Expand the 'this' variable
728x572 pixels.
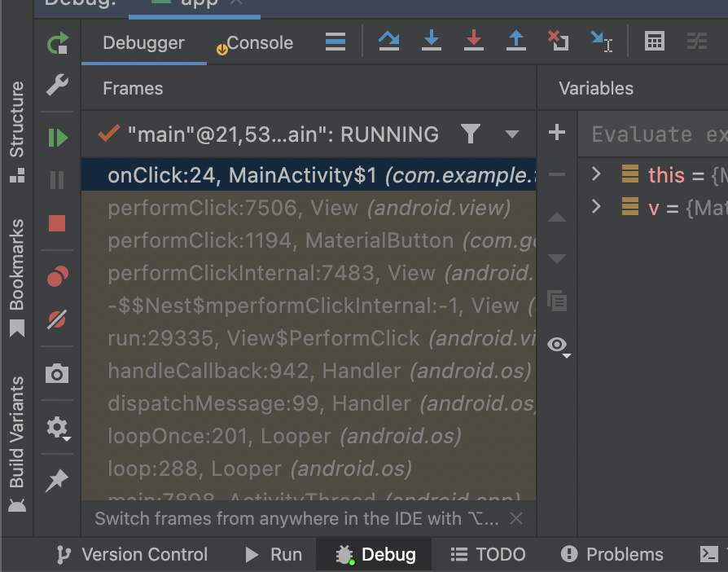tap(597, 174)
